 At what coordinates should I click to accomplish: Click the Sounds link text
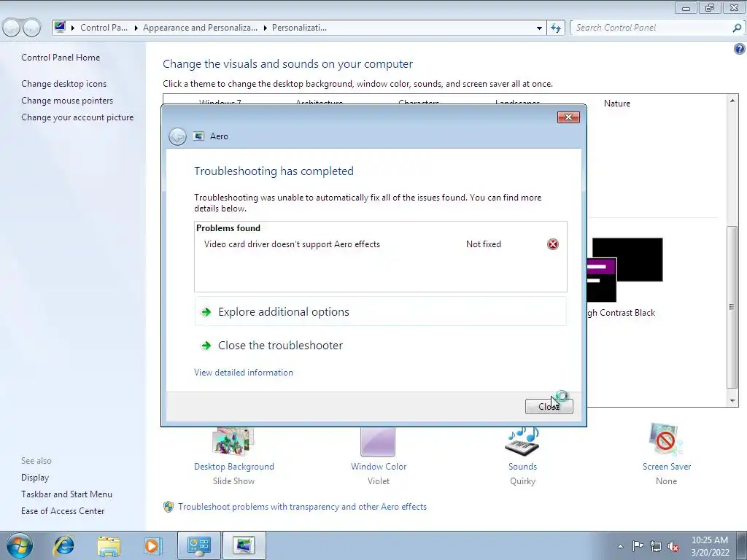click(522, 467)
